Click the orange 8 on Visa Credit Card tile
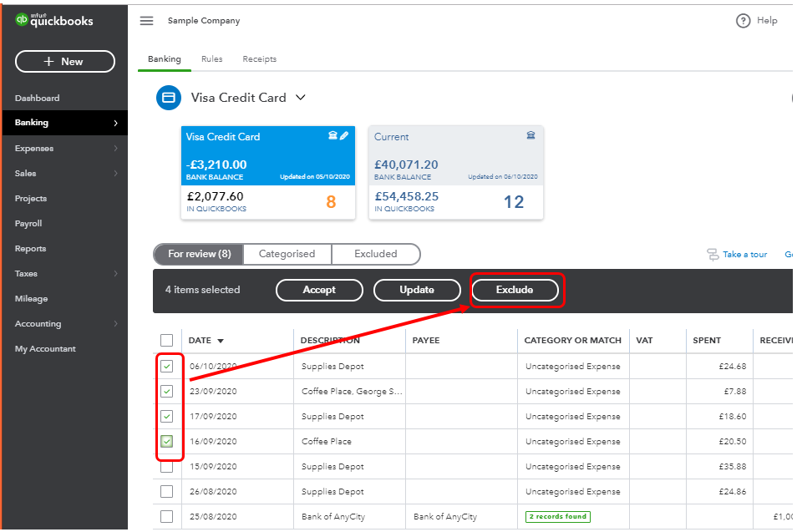 [x=331, y=202]
